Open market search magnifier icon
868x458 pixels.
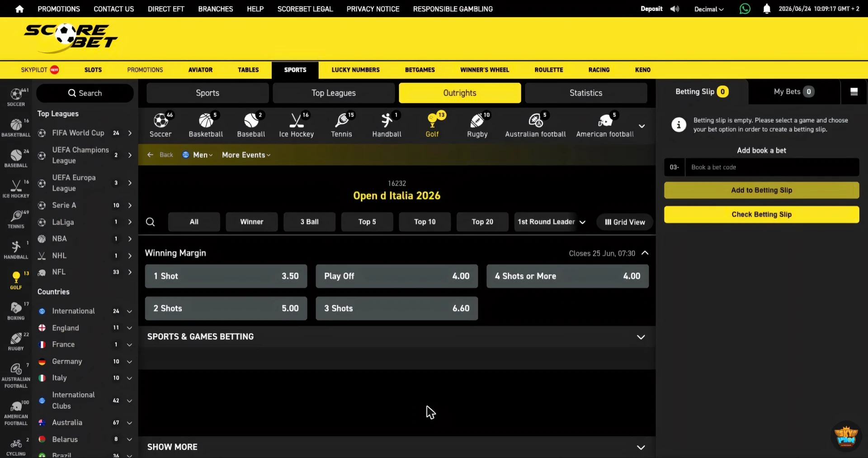(151, 222)
